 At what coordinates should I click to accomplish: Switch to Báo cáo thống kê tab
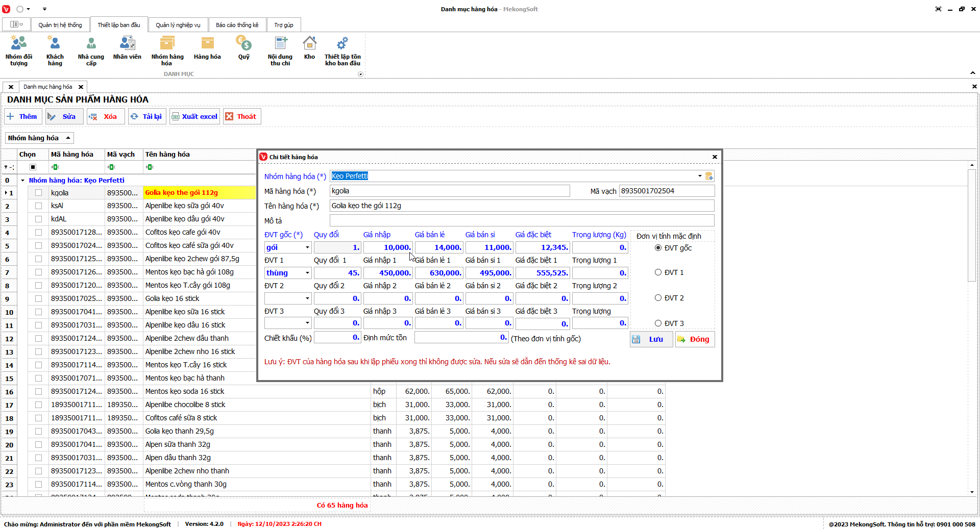click(237, 25)
